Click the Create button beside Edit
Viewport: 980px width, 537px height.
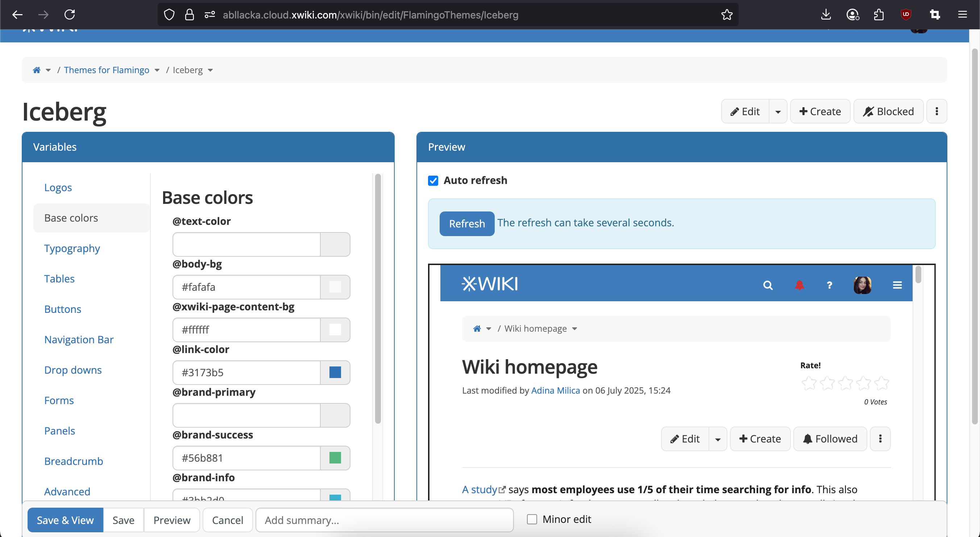click(820, 112)
